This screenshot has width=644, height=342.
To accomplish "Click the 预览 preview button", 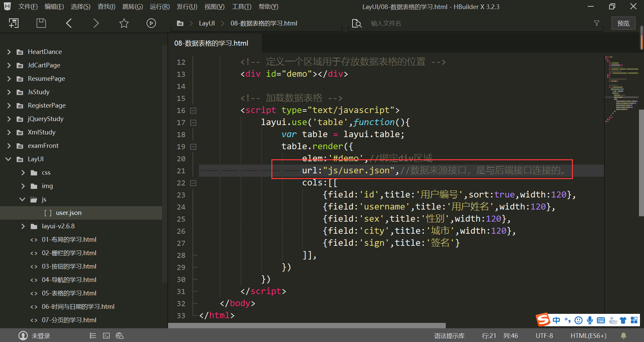I will tap(623, 23).
